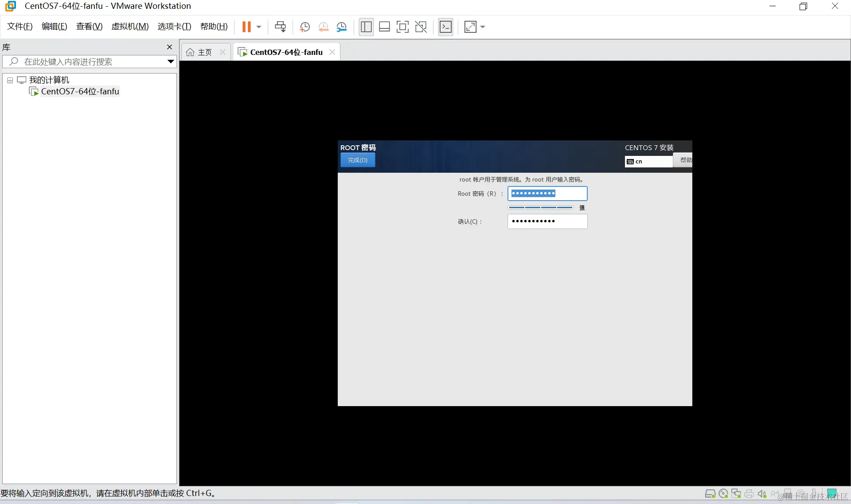Click the 确认(C) password field
Image resolution: width=851 pixels, height=504 pixels.
point(547,221)
